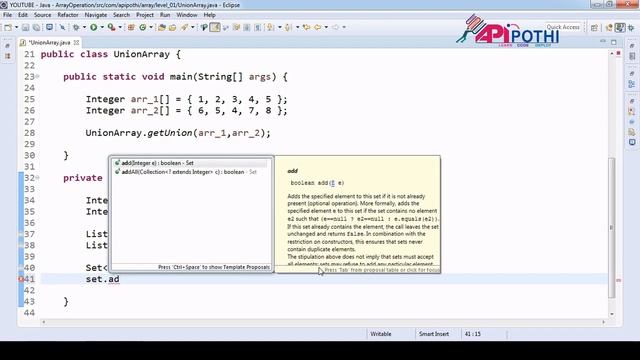Click the 41 : 15 cursor position status
The image size is (640, 360).
click(473, 334)
